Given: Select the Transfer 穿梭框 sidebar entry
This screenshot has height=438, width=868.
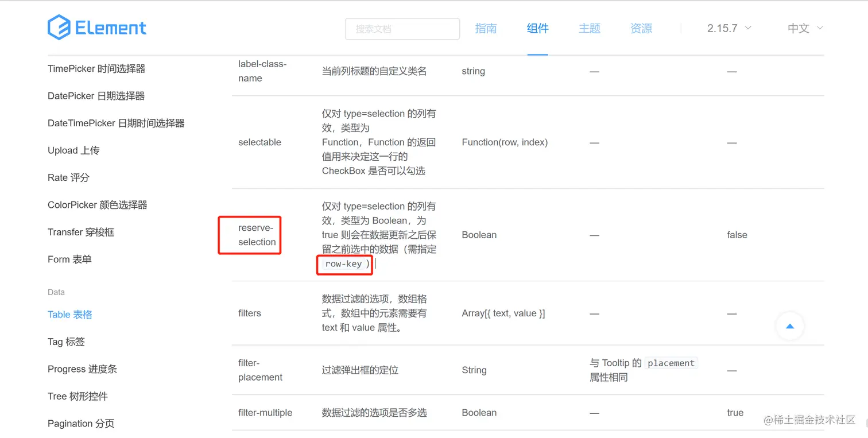Looking at the screenshot, I should (81, 232).
